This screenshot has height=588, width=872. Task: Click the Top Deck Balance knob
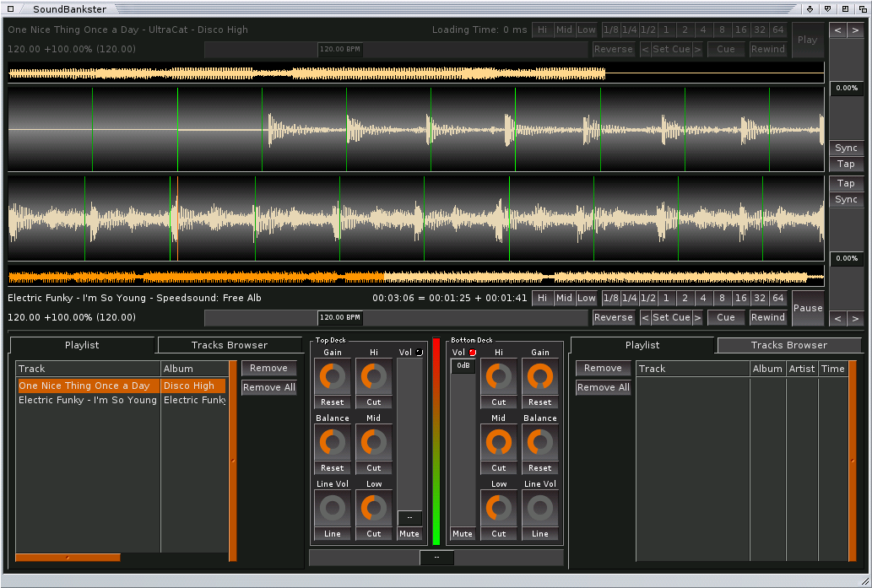(333, 442)
